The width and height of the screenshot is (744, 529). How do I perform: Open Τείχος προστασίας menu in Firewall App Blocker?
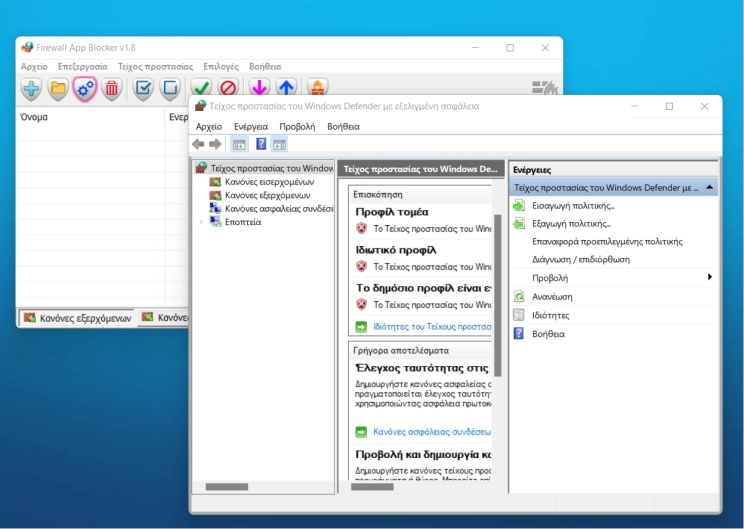point(156,66)
